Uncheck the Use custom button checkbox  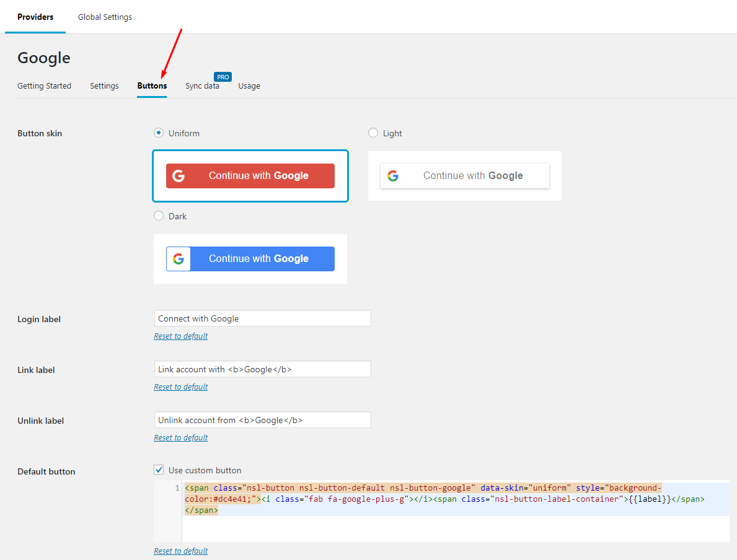159,470
